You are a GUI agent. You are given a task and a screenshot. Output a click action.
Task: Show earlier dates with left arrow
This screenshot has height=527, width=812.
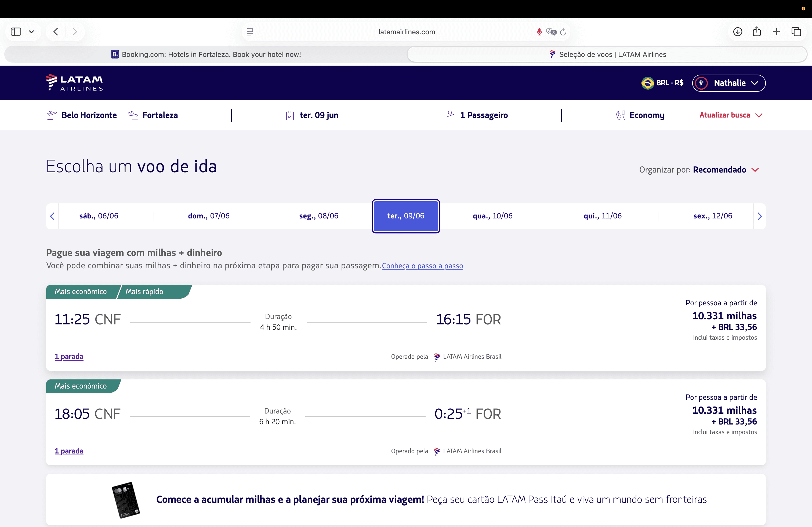coord(52,216)
